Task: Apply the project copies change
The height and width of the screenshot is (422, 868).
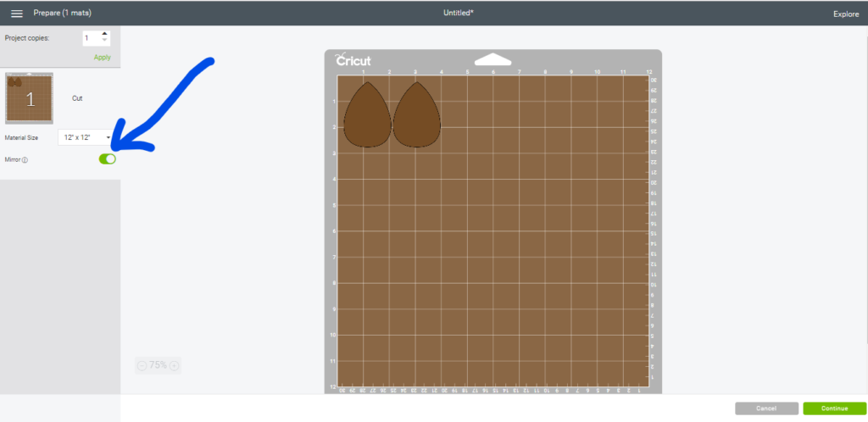Action: tap(102, 57)
